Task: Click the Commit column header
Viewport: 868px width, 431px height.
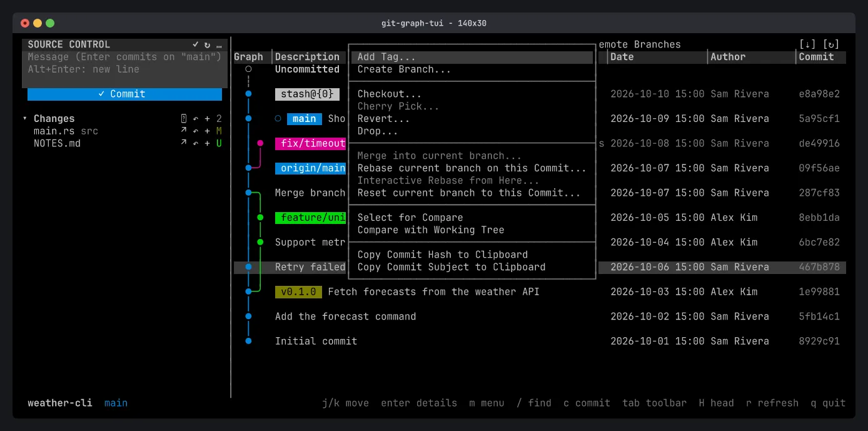Action: (x=816, y=57)
